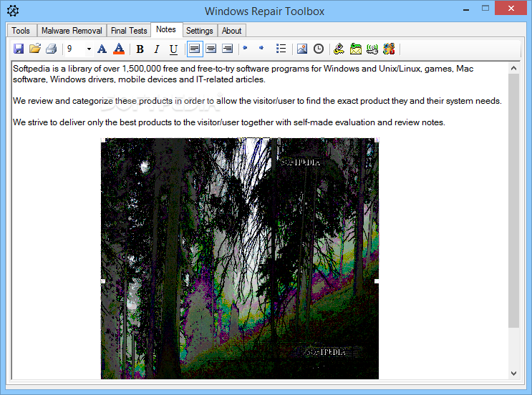Align text left

[x=195, y=49]
